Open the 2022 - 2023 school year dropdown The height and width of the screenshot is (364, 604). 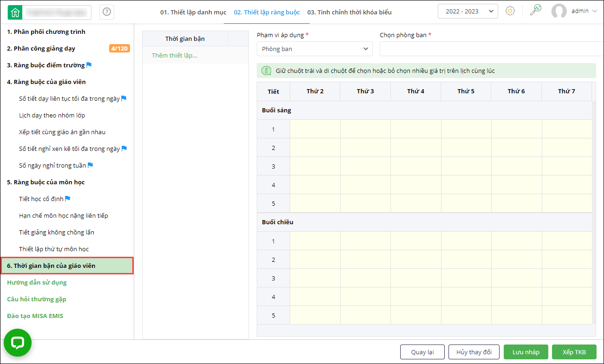(x=468, y=11)
